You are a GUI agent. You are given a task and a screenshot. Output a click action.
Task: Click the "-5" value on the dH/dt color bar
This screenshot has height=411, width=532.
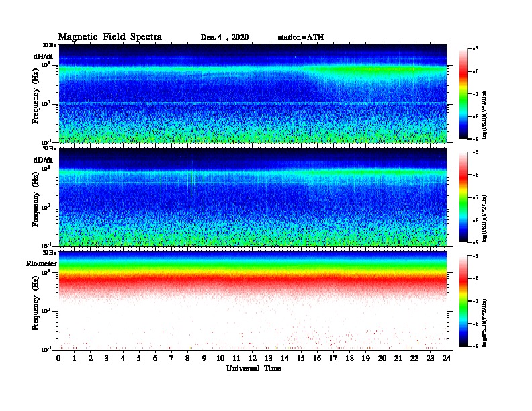click(x=476, y=49)
